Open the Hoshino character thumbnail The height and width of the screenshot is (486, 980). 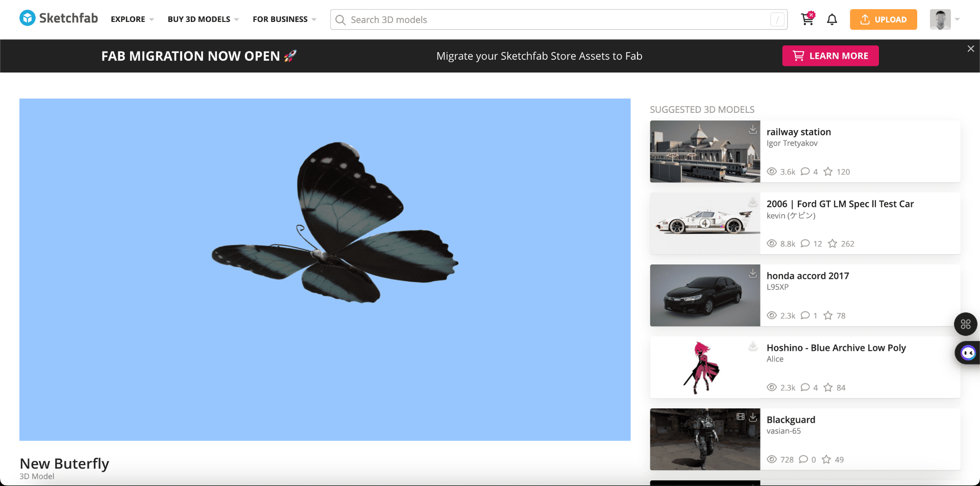pyautogui.click(x=705, y=367)
